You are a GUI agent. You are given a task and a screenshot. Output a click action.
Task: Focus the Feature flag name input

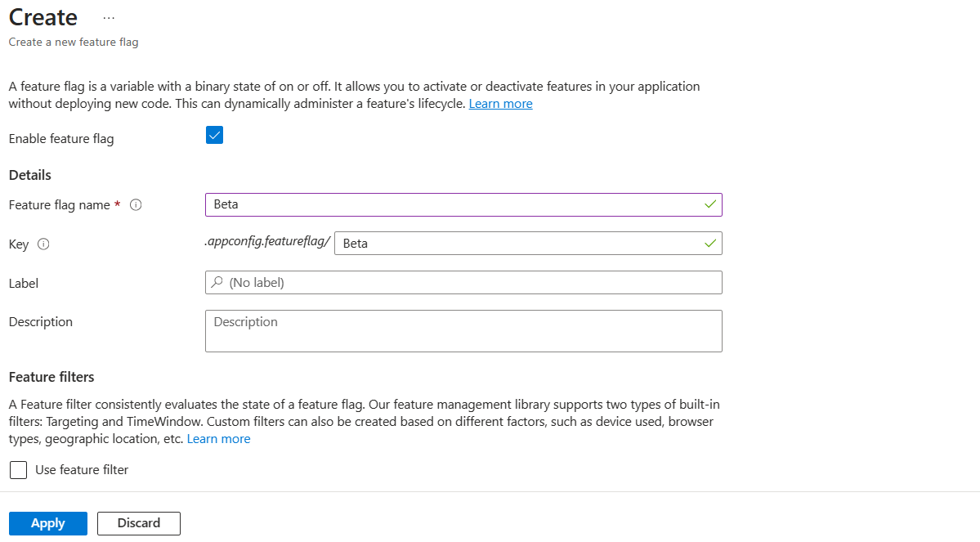point(454,204)
